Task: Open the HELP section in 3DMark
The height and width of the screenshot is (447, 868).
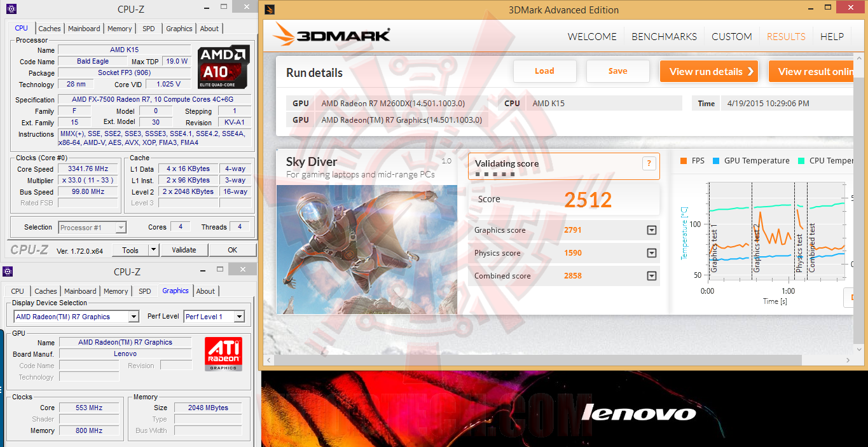Action: coord(832,36)
